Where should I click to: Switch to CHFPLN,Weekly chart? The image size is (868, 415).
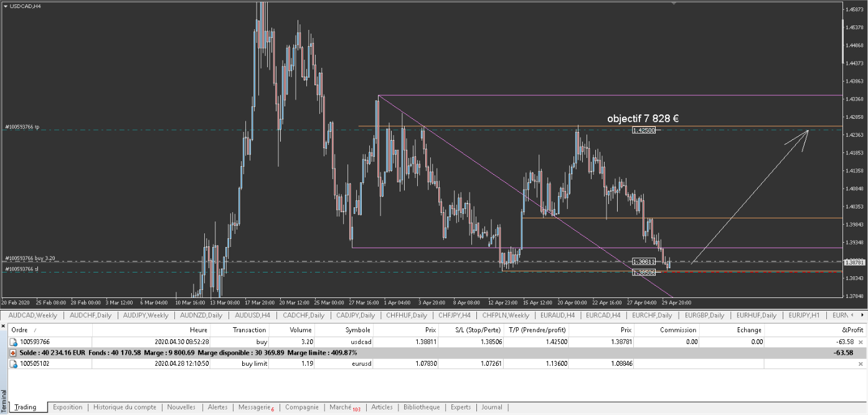pyautogui.click(x=506, y=315)
